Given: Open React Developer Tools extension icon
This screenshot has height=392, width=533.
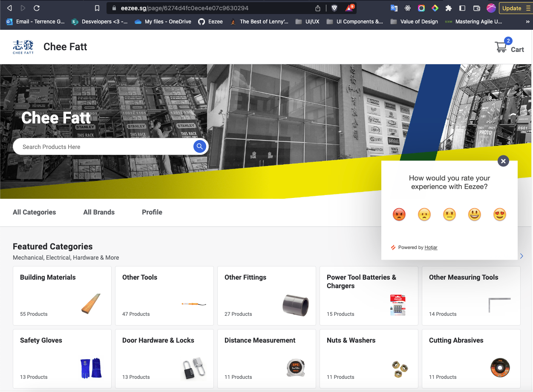Looking at the screenshot, I should pyautogui.click(x=408, y=8).
